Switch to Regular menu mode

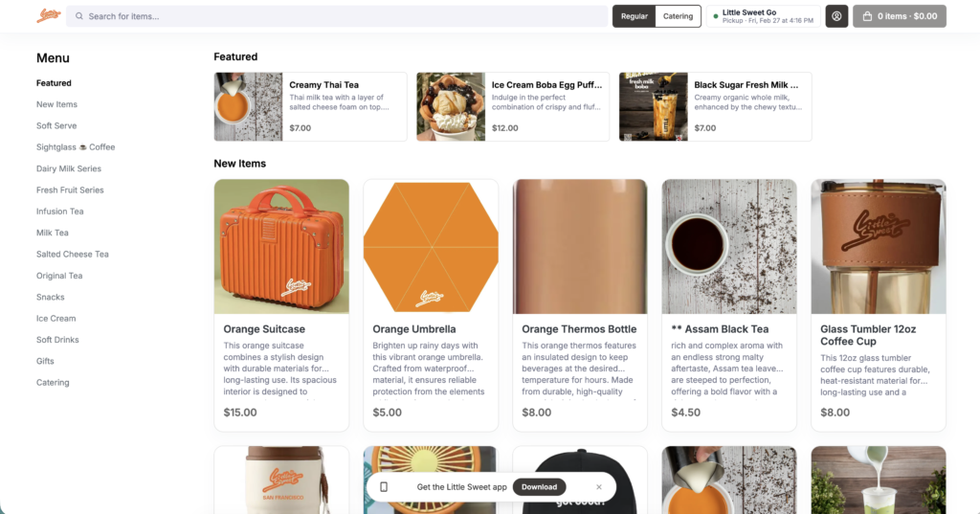(634, 16)
